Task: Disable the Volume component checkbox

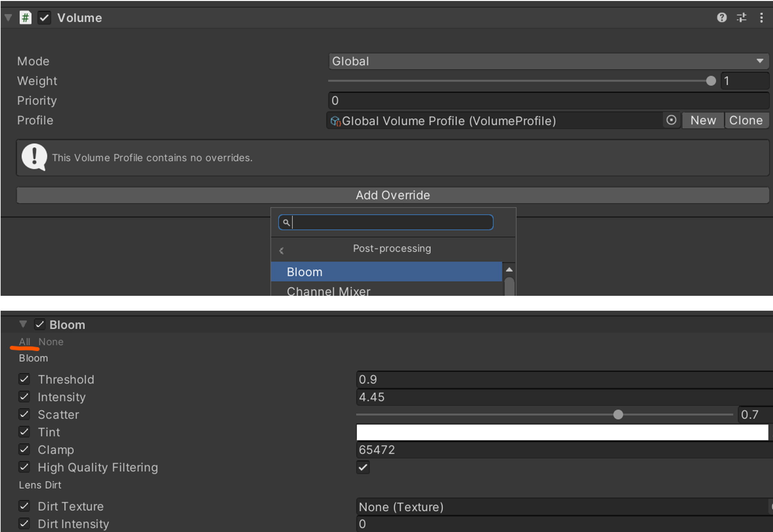Action: pyautogui.click(x=44, y=17)
